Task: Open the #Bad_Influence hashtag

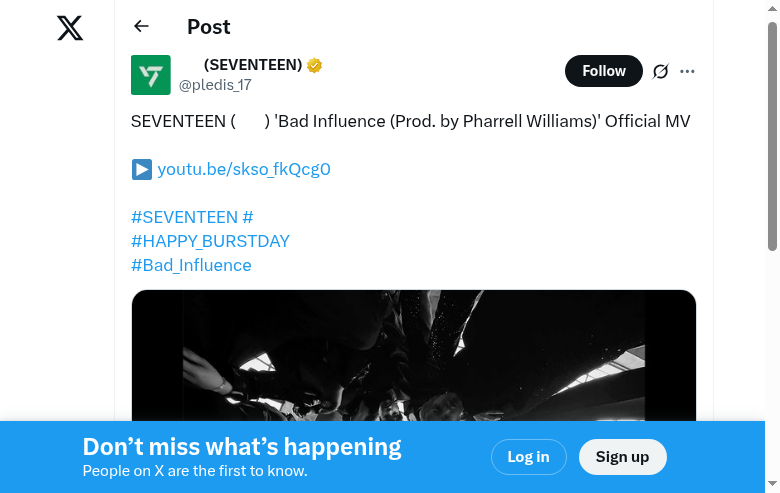Action: click(x=191, y=265)
